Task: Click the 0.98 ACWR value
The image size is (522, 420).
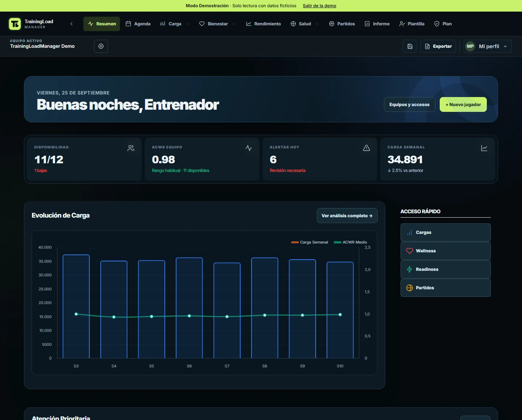Action: click(x=163, y=160)
